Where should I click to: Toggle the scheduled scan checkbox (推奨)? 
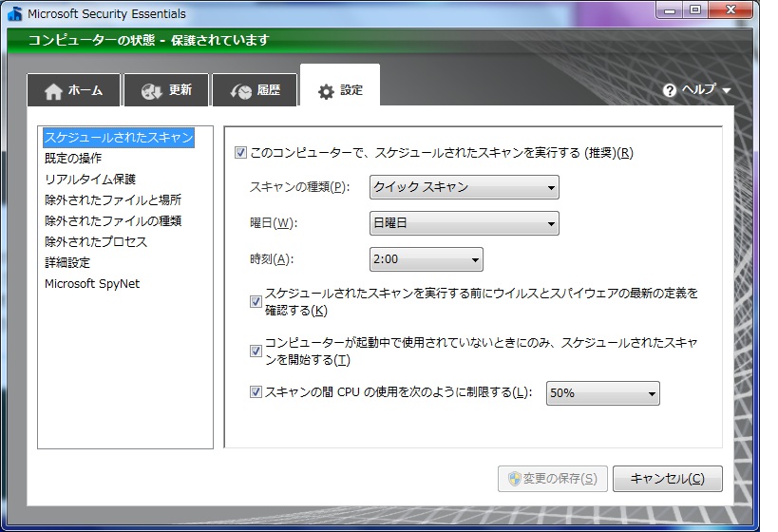pos(240,152)
